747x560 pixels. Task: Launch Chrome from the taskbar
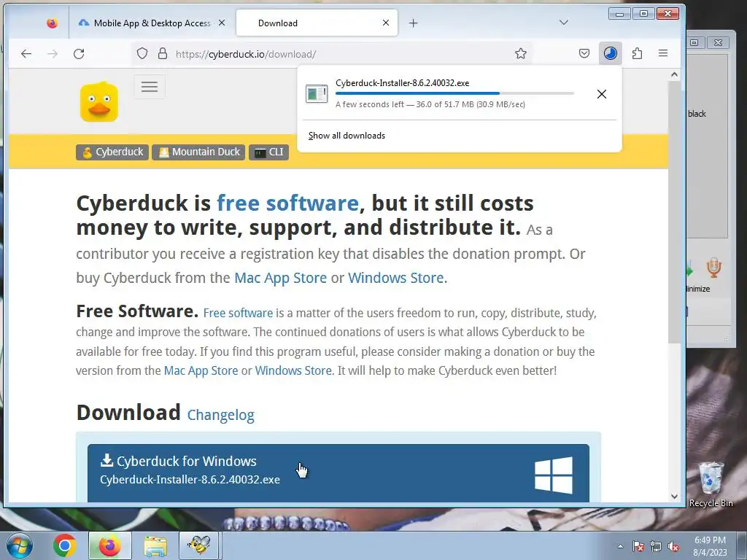coord(65,545)
